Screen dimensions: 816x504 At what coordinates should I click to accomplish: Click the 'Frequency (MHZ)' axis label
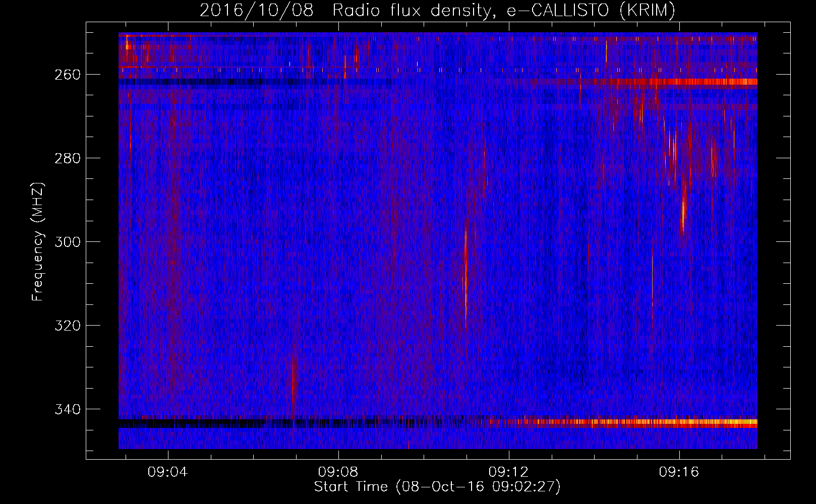[38, 242]
